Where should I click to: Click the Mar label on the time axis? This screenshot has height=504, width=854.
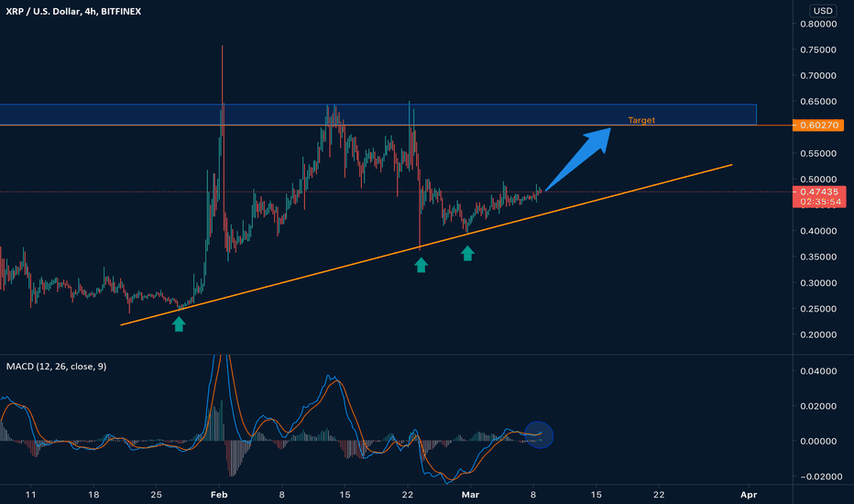click(470, 495)
